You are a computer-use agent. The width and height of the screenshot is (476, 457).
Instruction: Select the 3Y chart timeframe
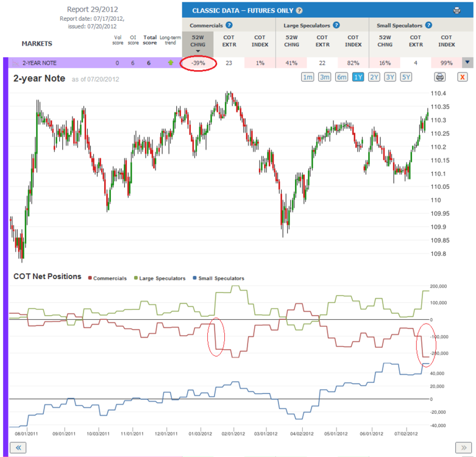point(390,77)
